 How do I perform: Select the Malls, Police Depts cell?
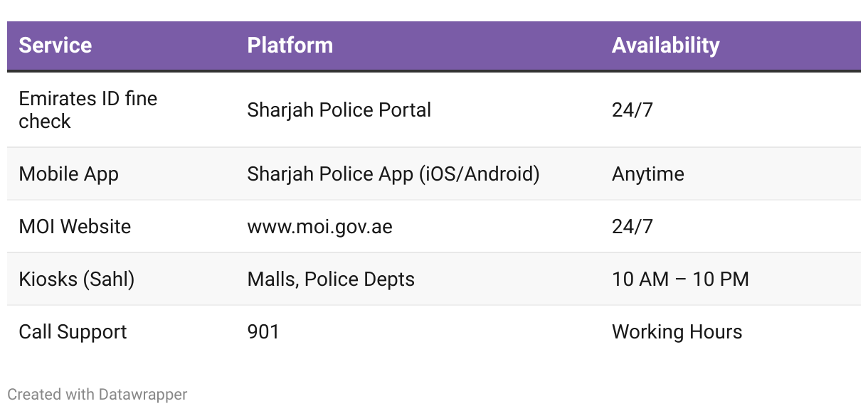331,279
